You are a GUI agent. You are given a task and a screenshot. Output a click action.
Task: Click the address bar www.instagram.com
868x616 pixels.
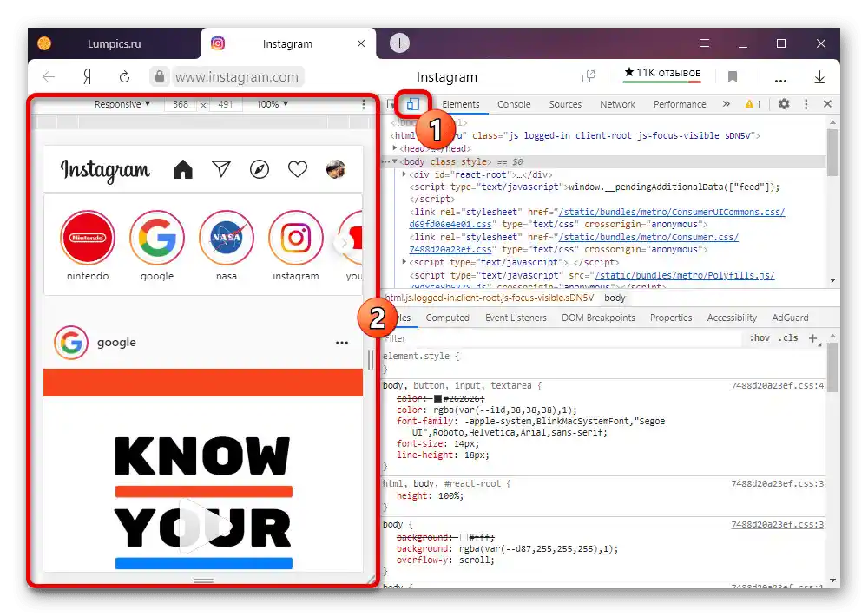237,77
